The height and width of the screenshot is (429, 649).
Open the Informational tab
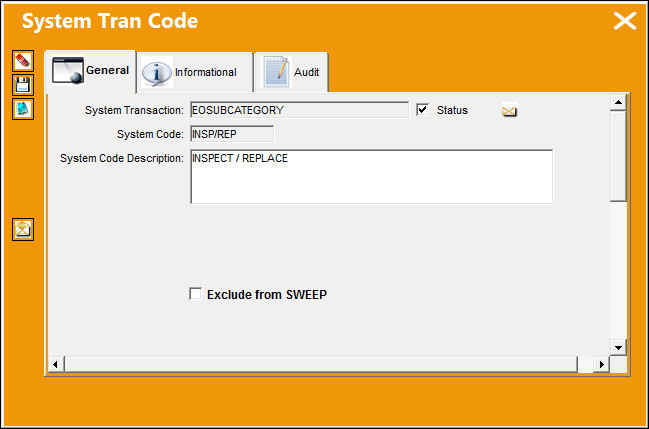pyautogui.click(x=195, y=72)
